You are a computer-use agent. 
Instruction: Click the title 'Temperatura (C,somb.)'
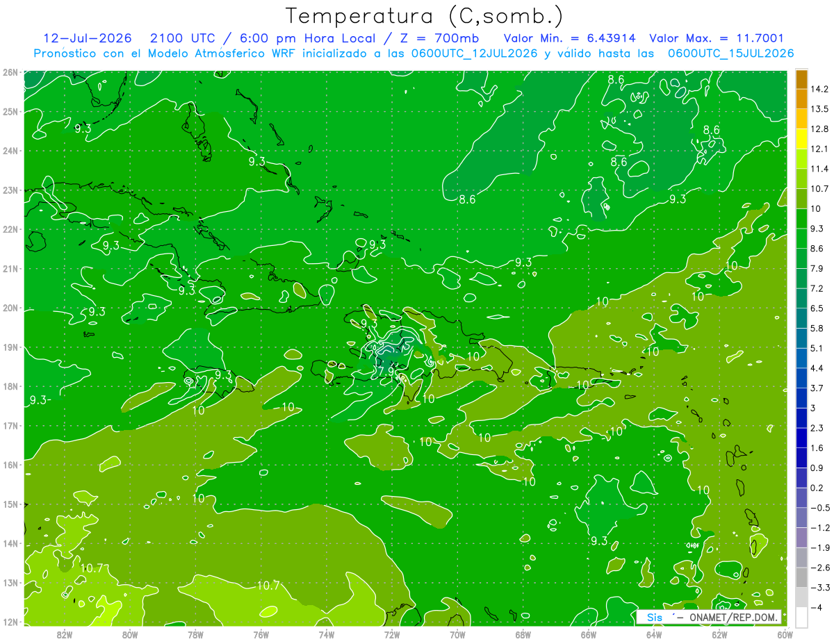coord(425,15)
